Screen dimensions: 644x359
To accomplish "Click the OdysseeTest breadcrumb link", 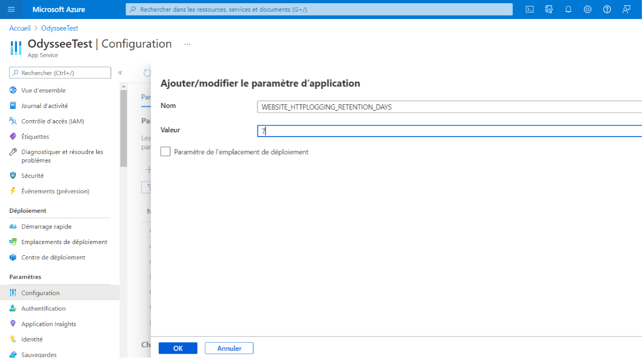I will (x=60, y=28).
